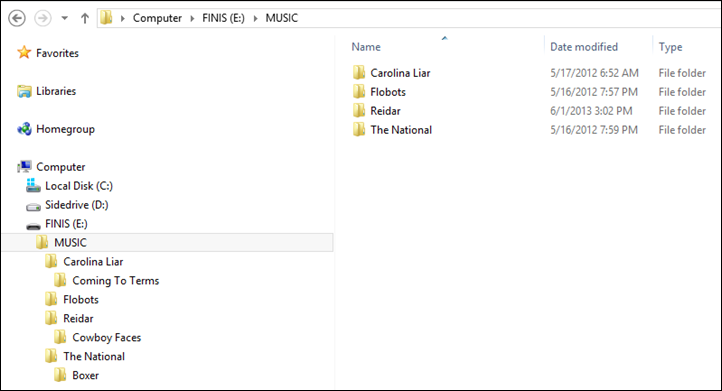Click Reidar folder icon in tree

[51, 318]
